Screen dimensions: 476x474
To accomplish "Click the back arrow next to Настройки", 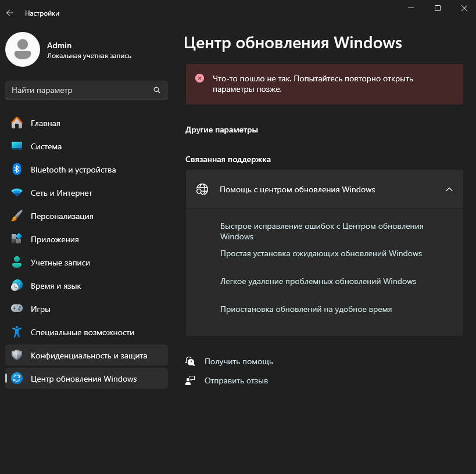I will click(10, 13).
